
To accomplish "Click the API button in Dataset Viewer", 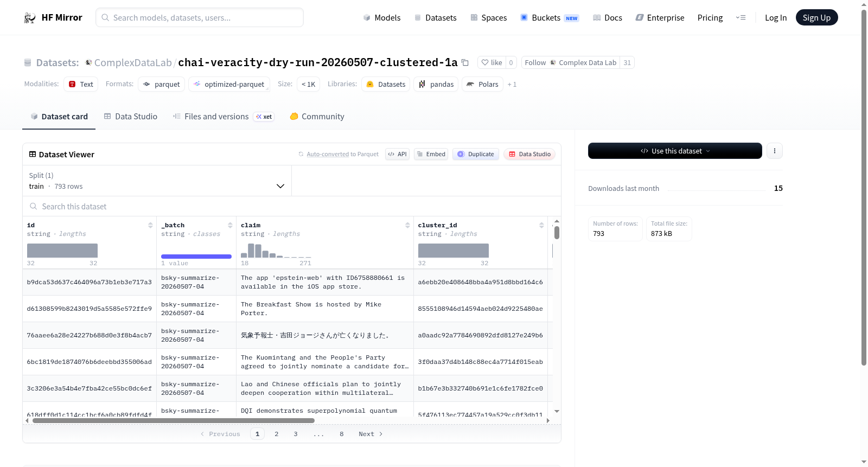I will pos(397,154).
